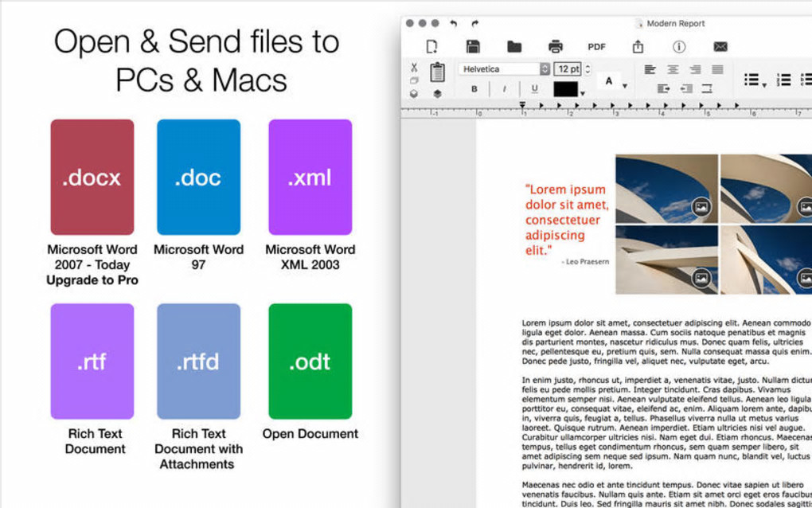Image resolution: width=812 pixels, height=508 pixels.
Task: Increase indent with right-arrow indent icon
Action: pyautogui.click(x=663, y=88)
